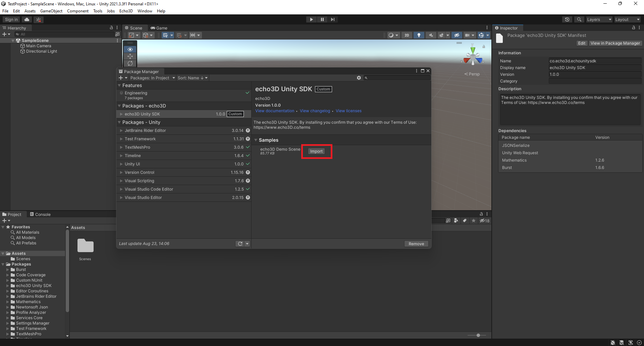Click the add plus button in Hierarchy
The width and height of the screenshot is (644, 346).
tap(6, 34)
